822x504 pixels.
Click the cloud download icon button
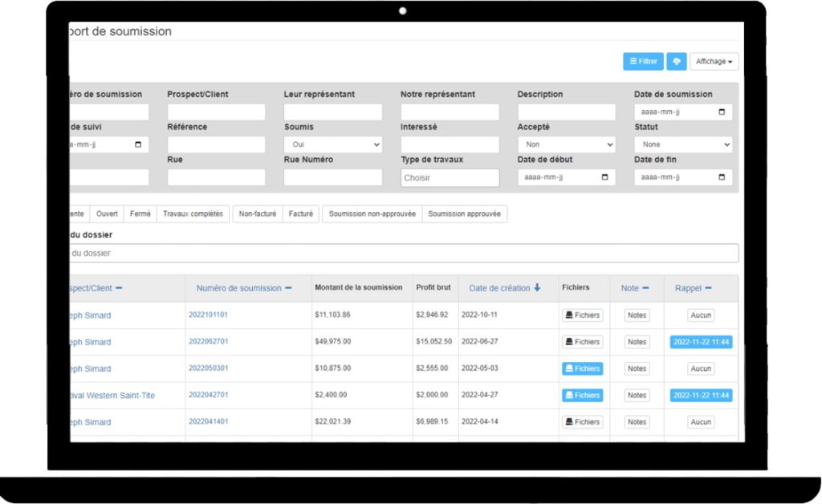tap(676, 62)
